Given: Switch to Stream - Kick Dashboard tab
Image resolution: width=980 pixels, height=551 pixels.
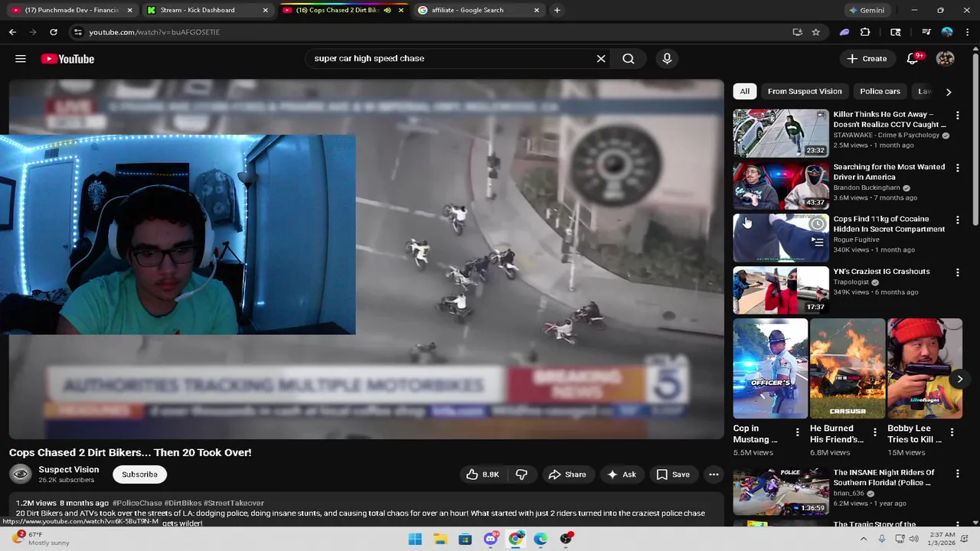Looking at the screenshot, I should click(207, 10).
